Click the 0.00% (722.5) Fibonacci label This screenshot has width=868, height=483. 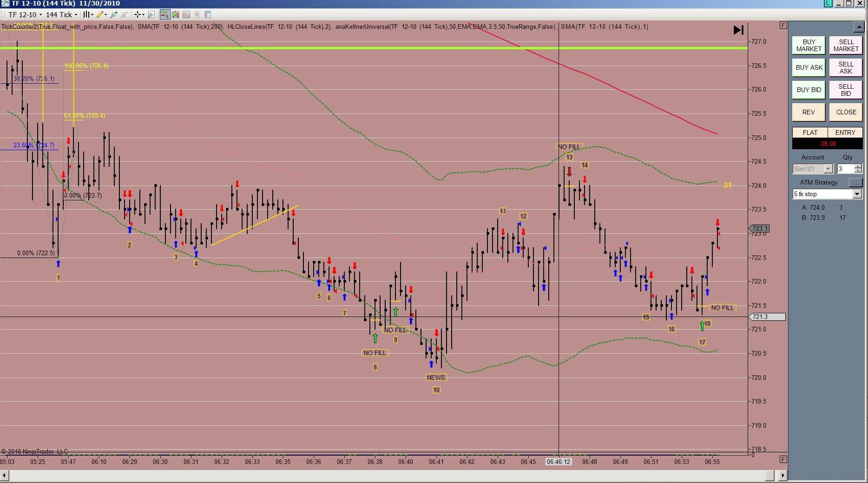tap(36, 253)
